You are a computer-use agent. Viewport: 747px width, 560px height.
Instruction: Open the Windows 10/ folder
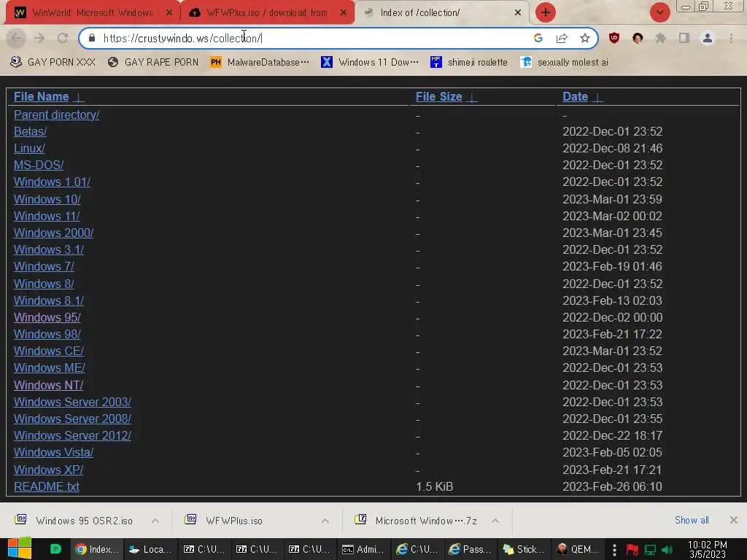click(47, 199)
